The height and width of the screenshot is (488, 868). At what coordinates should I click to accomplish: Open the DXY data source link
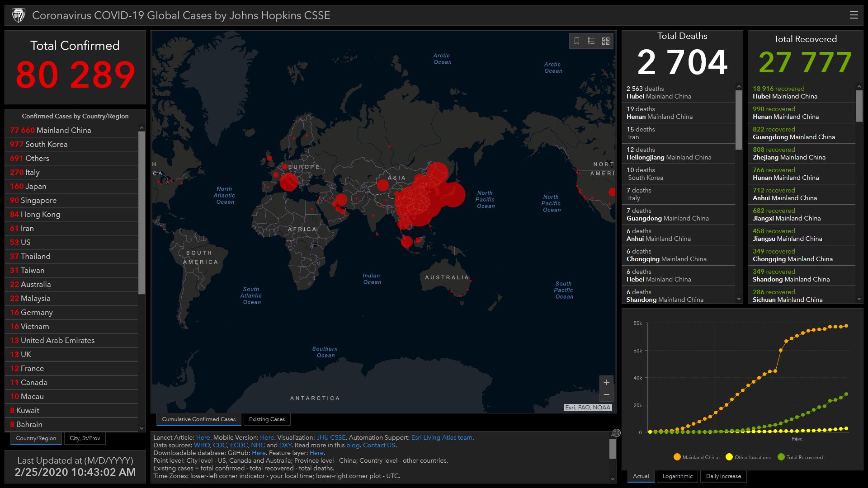point(285,445)
